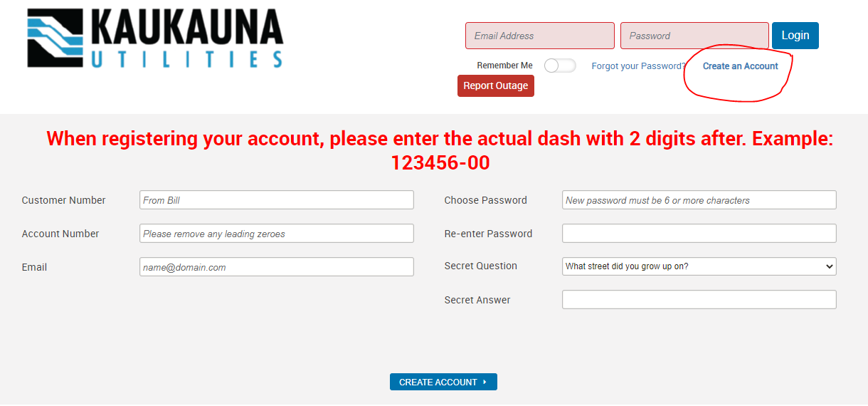Open the Secret Question dropdown
868x406 pixels.
pos(699,266)
